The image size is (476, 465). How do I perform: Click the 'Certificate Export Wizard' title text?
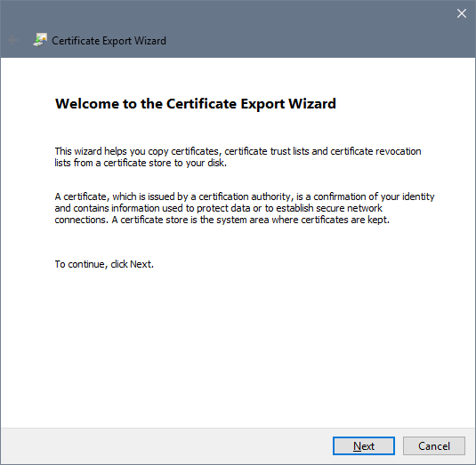click(x=109, y=41)
